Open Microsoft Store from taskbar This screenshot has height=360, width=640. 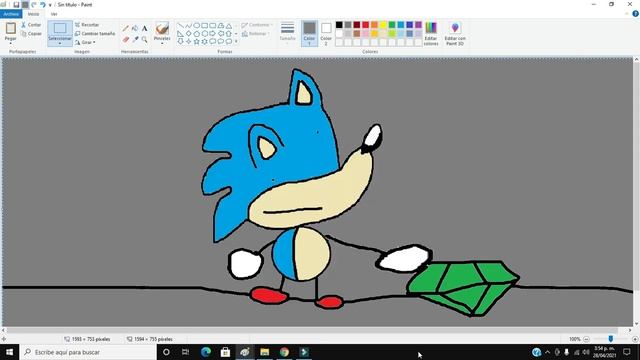(x=225, y=352)
